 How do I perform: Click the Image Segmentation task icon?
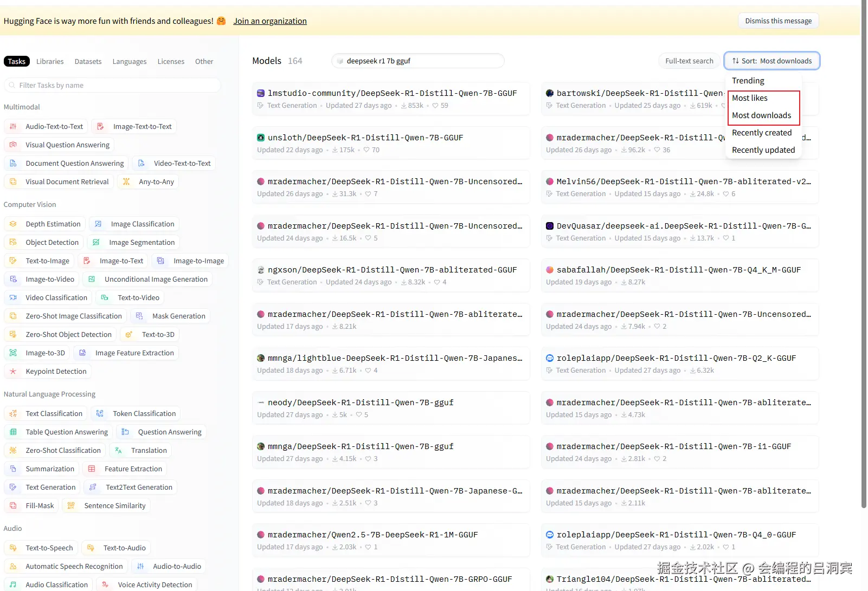click(96, 243)
